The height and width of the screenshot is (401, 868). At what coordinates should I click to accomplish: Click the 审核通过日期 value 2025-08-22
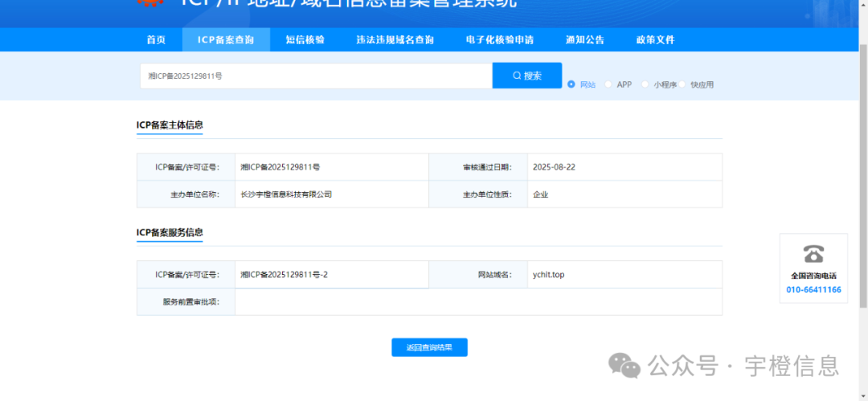tap(554, 166)
